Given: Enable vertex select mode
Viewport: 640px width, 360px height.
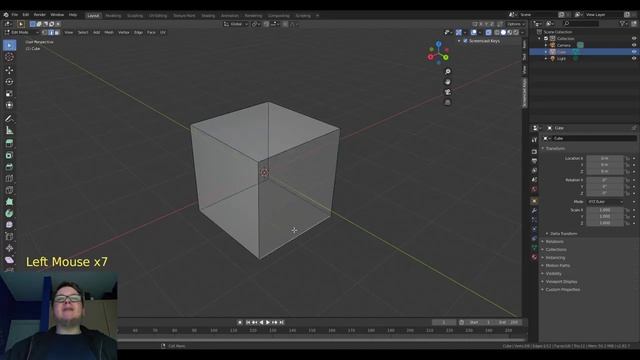Looking at the screenshot, I should pyautogui.click(x=45, y=32).
